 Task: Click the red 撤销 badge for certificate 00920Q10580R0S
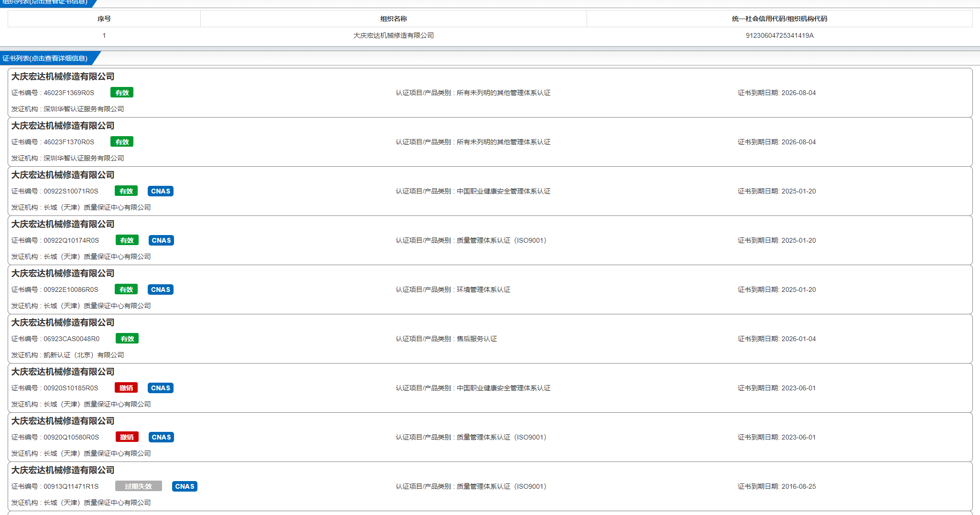(127, 437)
